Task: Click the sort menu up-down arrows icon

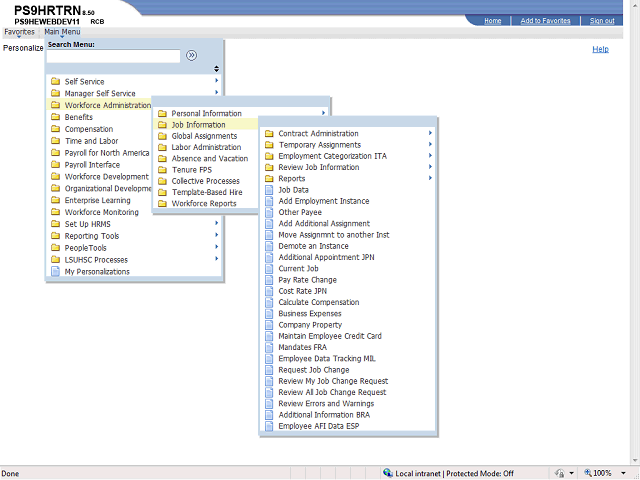Action: tap(216, 69)
